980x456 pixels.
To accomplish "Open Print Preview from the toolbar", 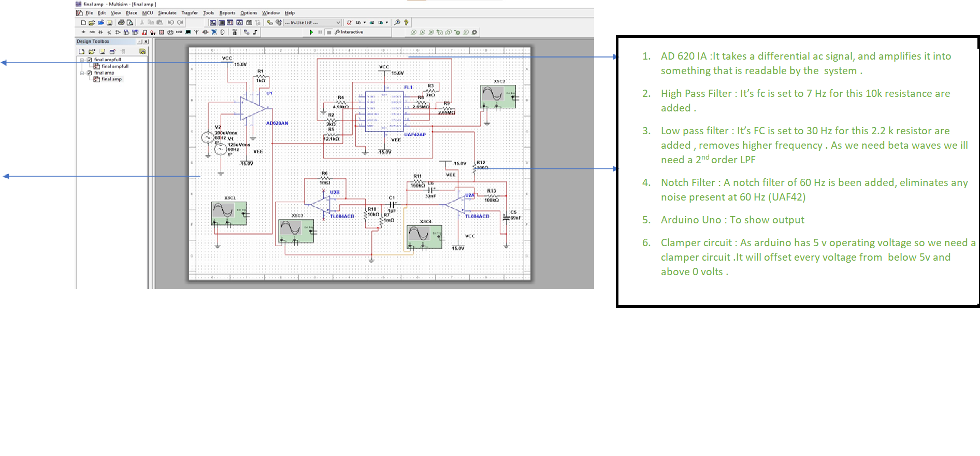I will click(130, 22).
